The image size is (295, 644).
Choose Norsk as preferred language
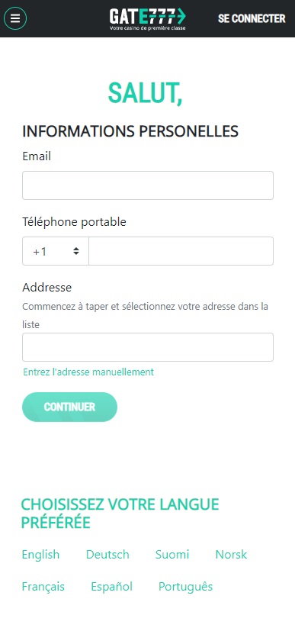click(232, 555)
